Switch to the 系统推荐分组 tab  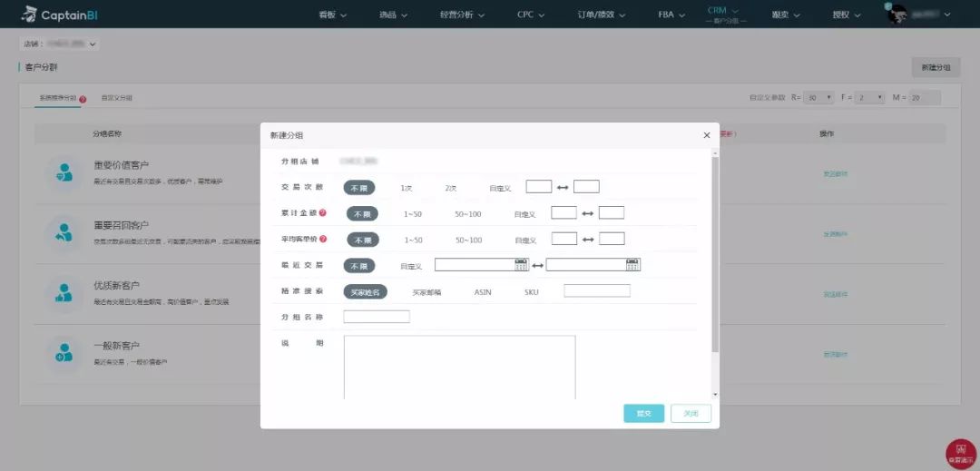click(x=57, y=98)
